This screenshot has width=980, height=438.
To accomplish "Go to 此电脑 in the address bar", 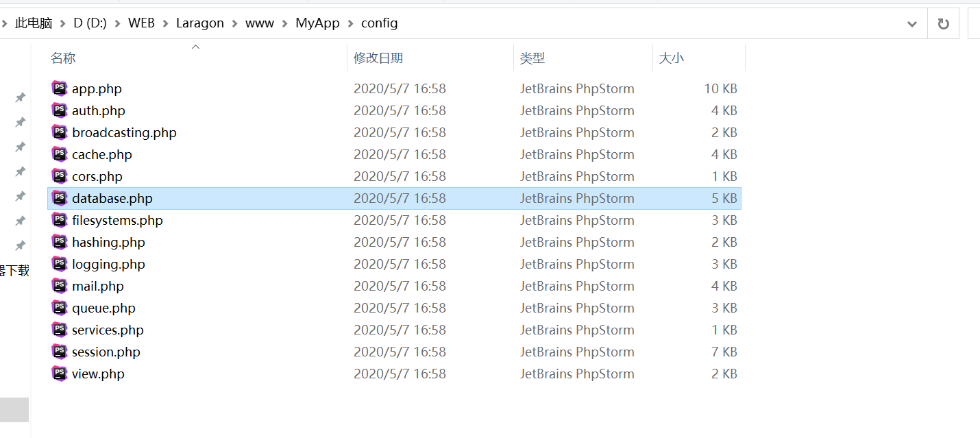I will click(34, 23).
